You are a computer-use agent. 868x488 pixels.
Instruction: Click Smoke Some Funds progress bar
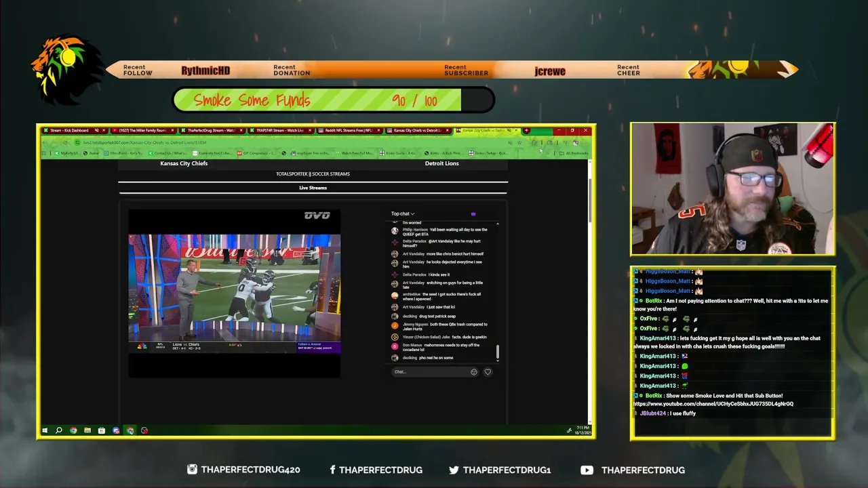pos(334,100)
